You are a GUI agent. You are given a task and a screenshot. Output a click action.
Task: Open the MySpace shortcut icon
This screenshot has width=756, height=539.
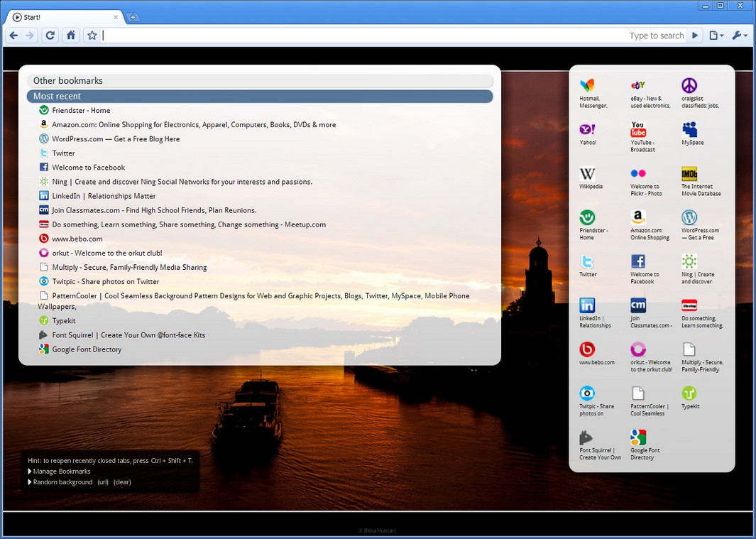689,130
